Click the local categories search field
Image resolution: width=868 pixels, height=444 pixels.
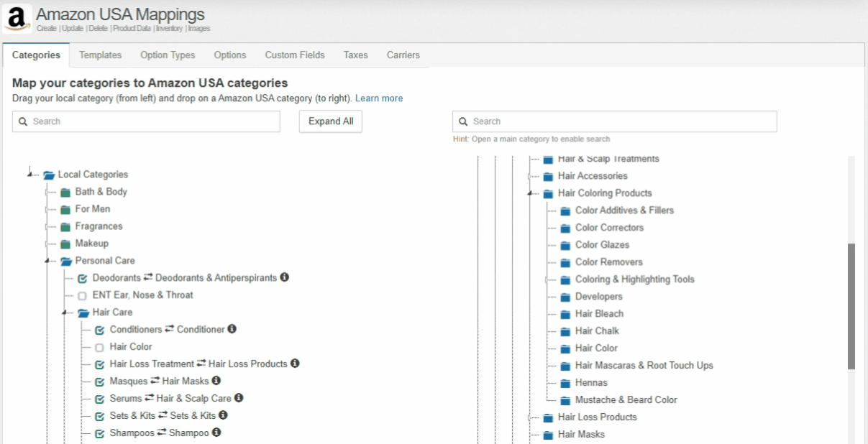pos(146,121)
